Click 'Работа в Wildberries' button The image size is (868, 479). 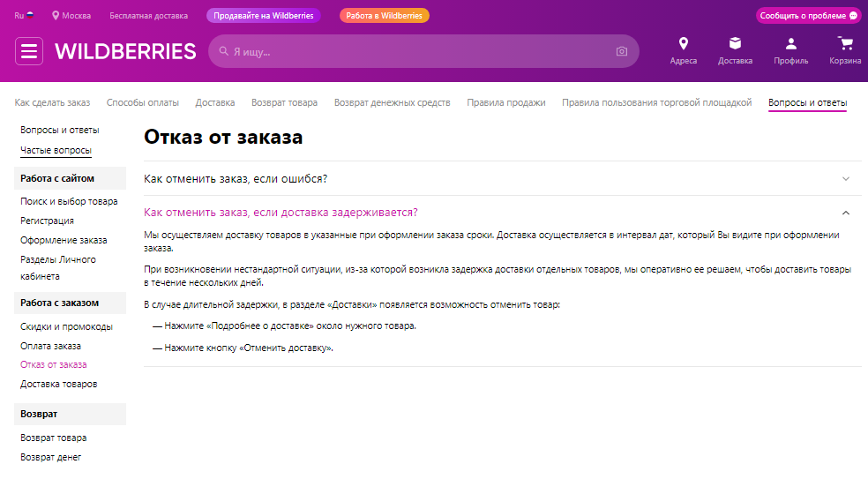coord(384,16)
